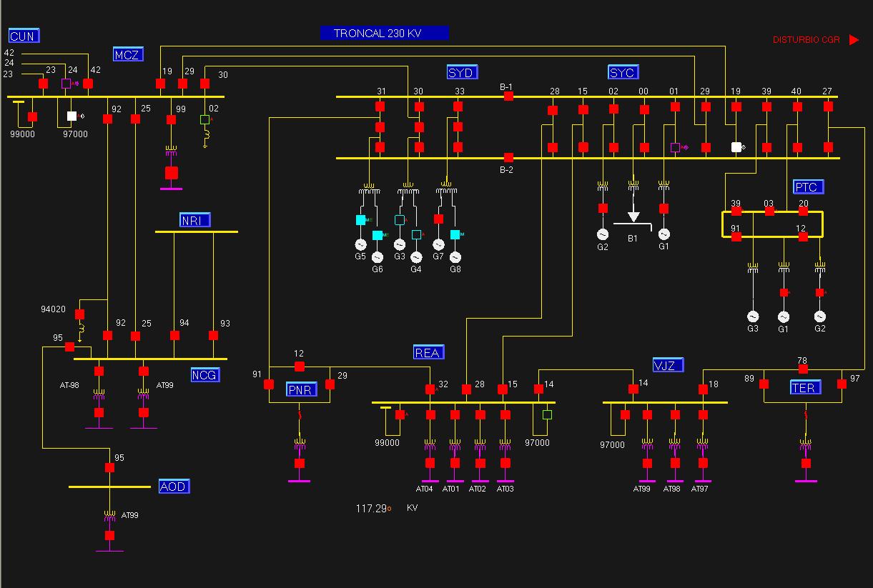The height and width of the screenshot is (588, 873).
Task: Open the PTC substation label
Action: pyautogui.click(x=808, y=187)
